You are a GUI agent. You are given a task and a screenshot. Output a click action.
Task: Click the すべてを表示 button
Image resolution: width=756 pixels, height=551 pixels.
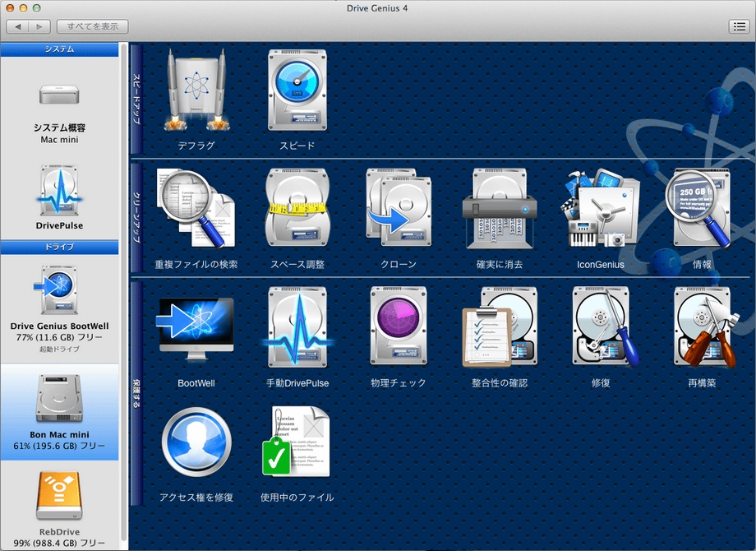coord(93,26)
